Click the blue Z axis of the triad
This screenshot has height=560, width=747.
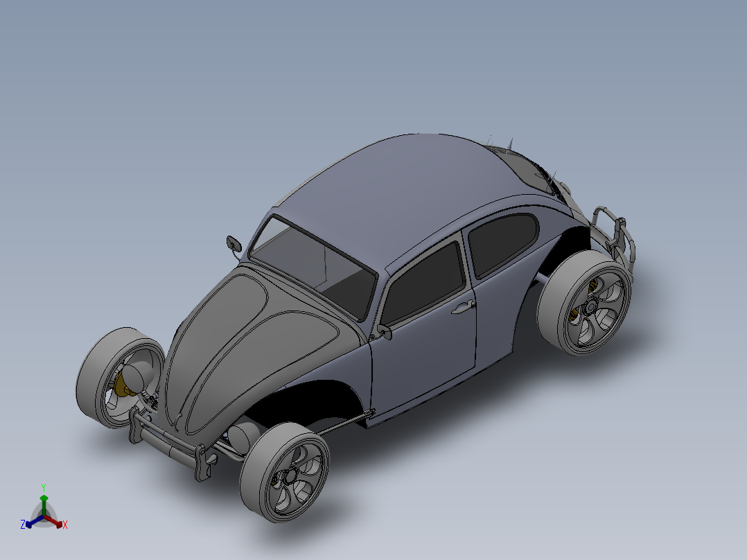pyautogui.click(x=31, y=523)
